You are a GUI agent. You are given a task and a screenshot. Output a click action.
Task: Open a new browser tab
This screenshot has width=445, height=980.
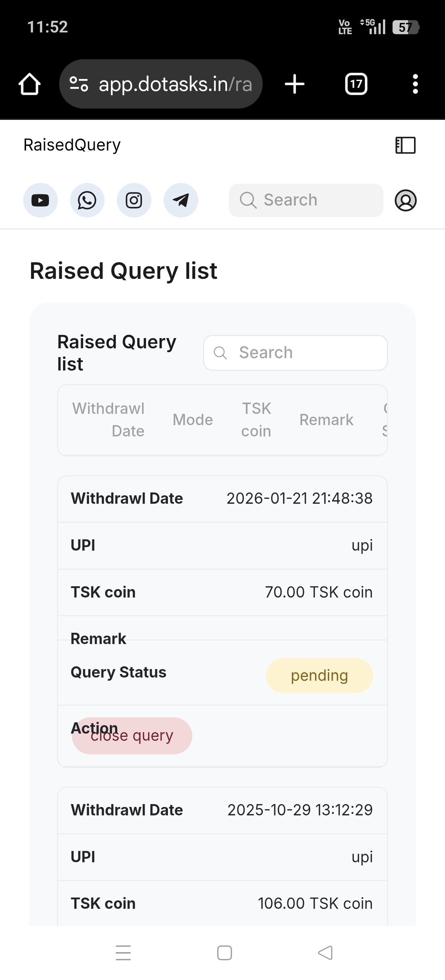click(295, 84)
